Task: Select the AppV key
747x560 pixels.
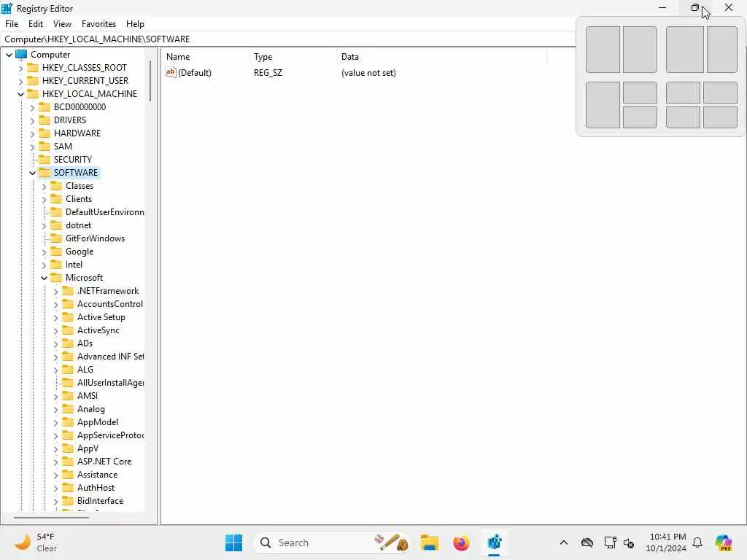Action: [88, 448]
